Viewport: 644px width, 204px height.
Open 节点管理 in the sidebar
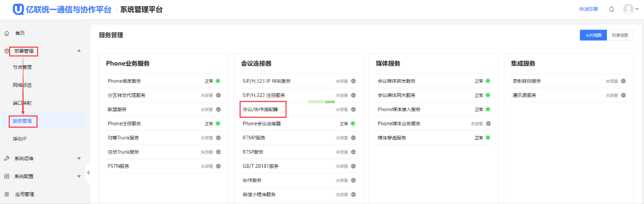(x=22, y=68)
